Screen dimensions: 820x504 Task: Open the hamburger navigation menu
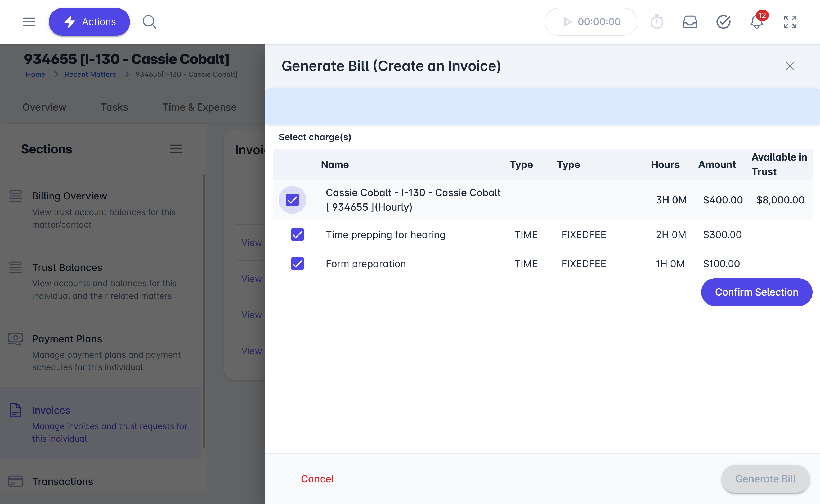click(x=29, y=22)
